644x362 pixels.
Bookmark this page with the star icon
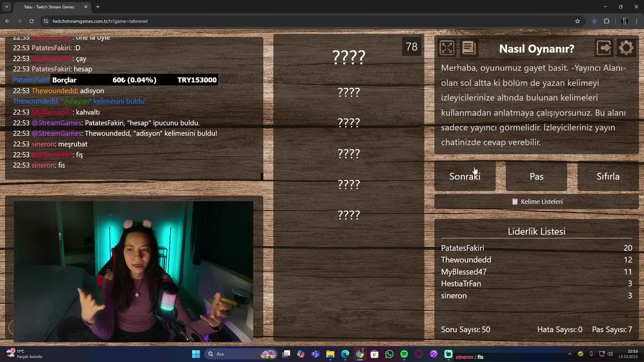pos(578,21)
